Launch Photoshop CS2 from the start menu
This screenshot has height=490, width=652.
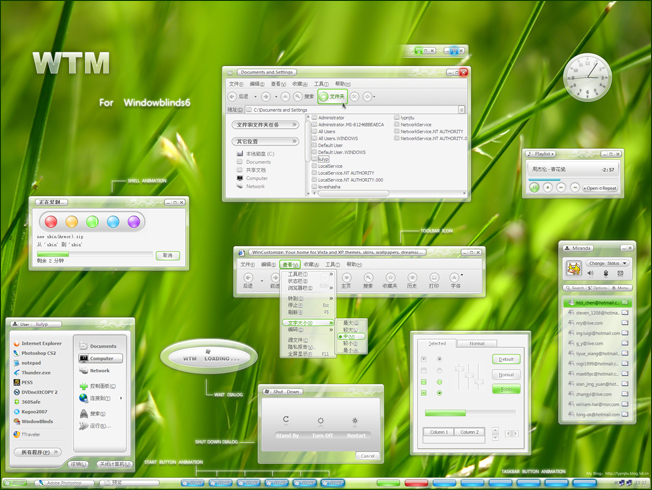[x=35, y=353]
